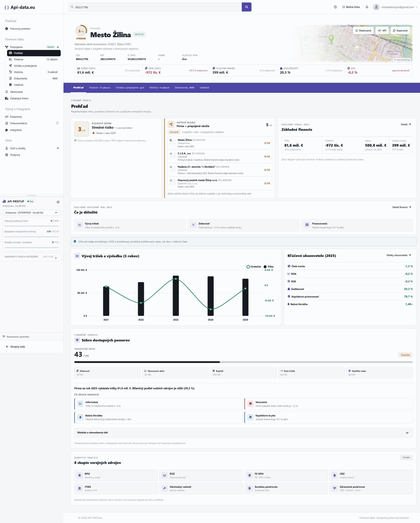
Task: Click the map location pin
Action: coord(331,39)
